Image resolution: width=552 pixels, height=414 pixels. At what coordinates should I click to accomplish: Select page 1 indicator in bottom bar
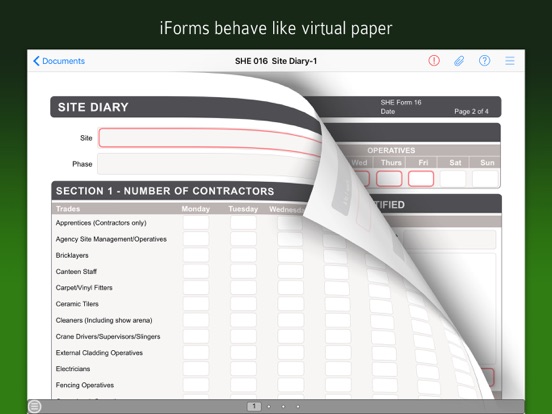[254, 406]
